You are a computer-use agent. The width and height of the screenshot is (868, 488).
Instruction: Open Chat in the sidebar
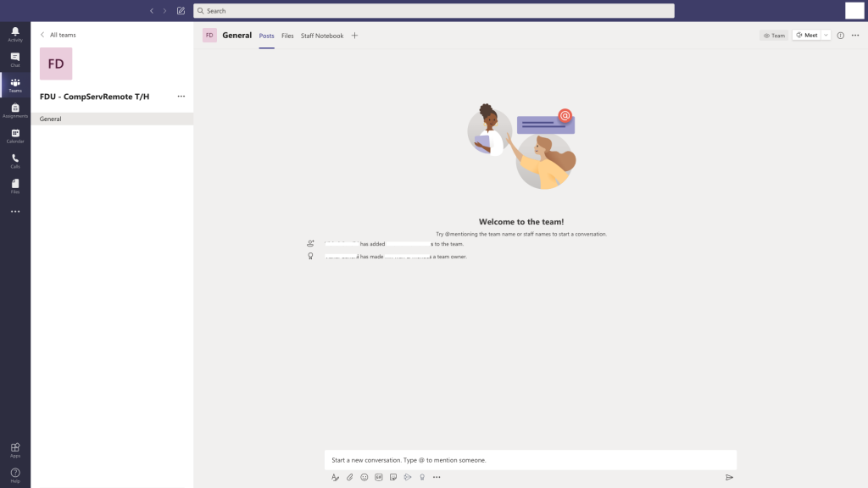[15, 60]
